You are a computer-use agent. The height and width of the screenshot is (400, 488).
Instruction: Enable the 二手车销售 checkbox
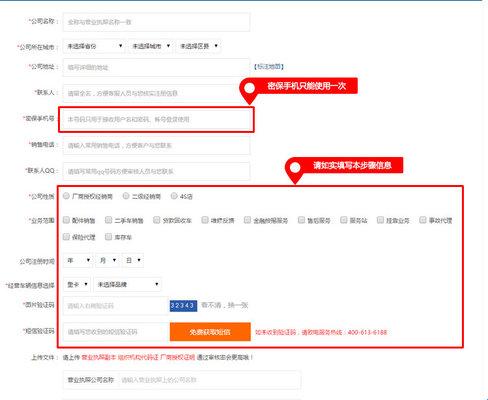coord(108,220)
